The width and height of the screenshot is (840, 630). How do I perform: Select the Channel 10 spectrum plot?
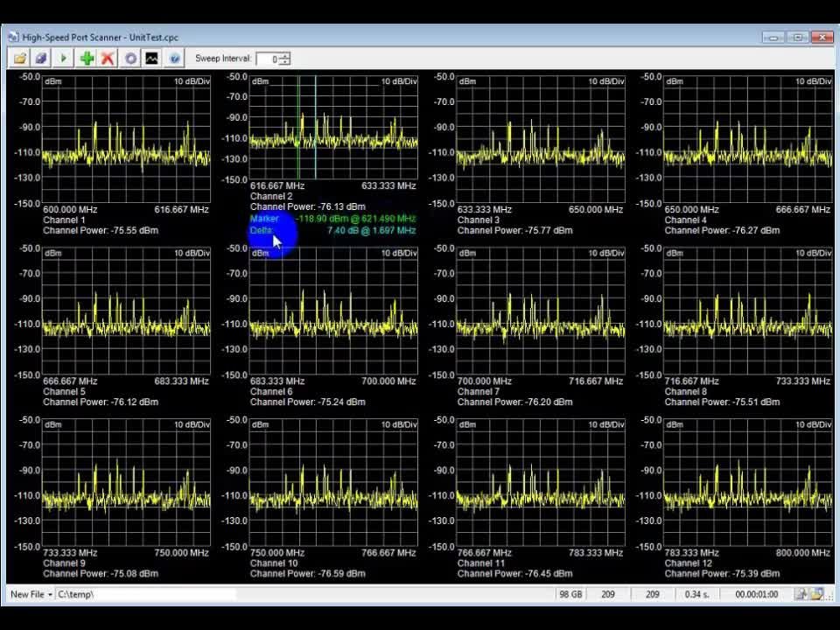click(333, 483)
